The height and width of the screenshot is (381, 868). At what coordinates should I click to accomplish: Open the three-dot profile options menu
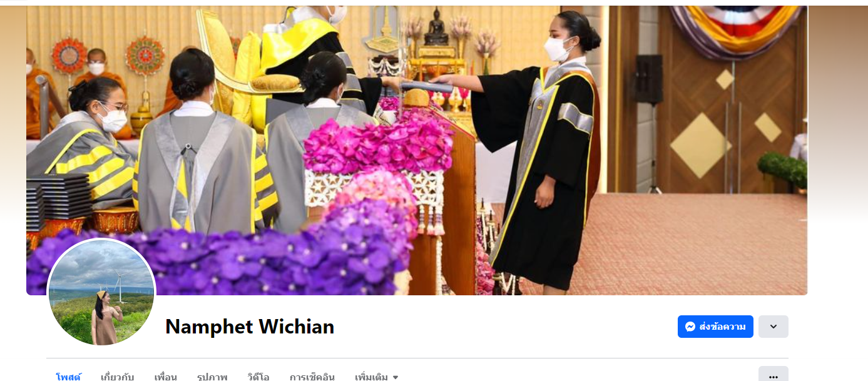tap(774, 376)
